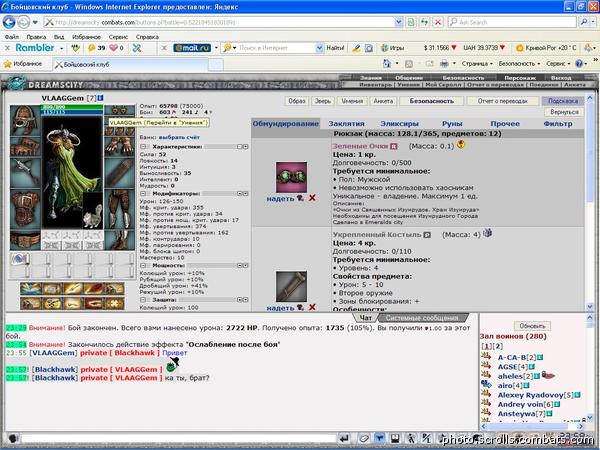600x450 pixels.
Task: Open the IE Безопасность toolbar dropdown
Action: (519, 64)
